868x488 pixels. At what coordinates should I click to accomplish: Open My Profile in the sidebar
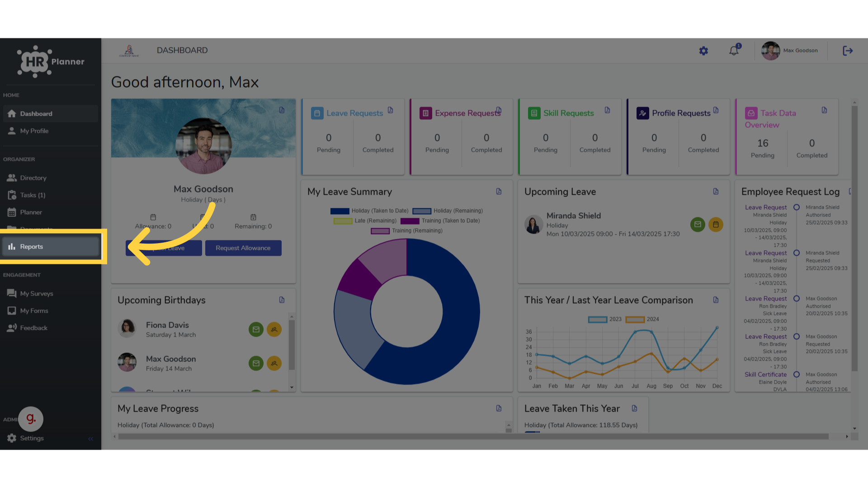pyautogui.click(x=51, y=131)
